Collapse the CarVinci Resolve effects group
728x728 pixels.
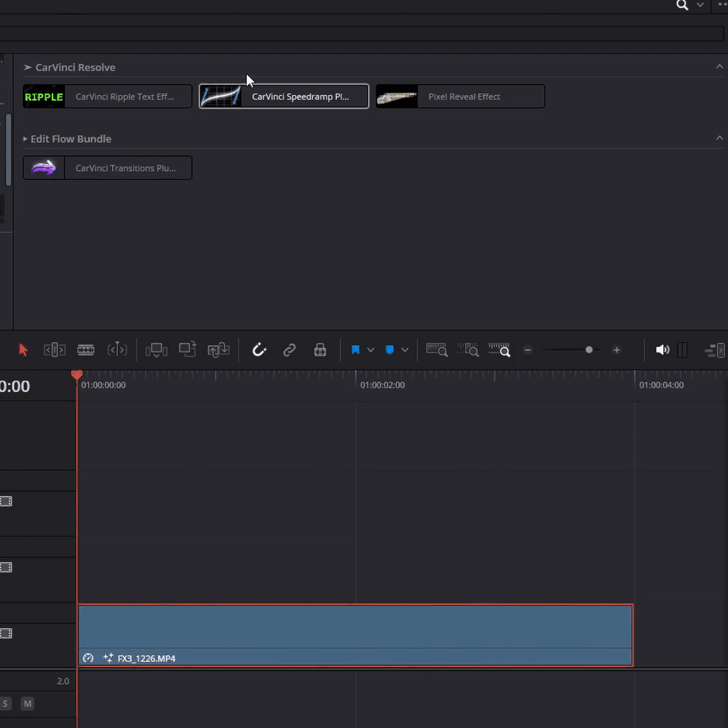[x=719, y=67]
